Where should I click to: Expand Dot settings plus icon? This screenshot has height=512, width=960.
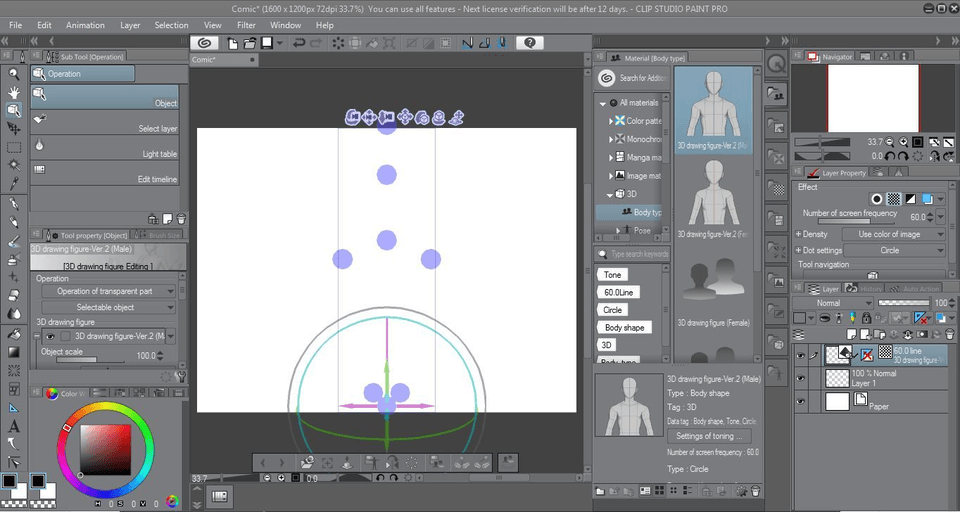(x=798, y=250)
